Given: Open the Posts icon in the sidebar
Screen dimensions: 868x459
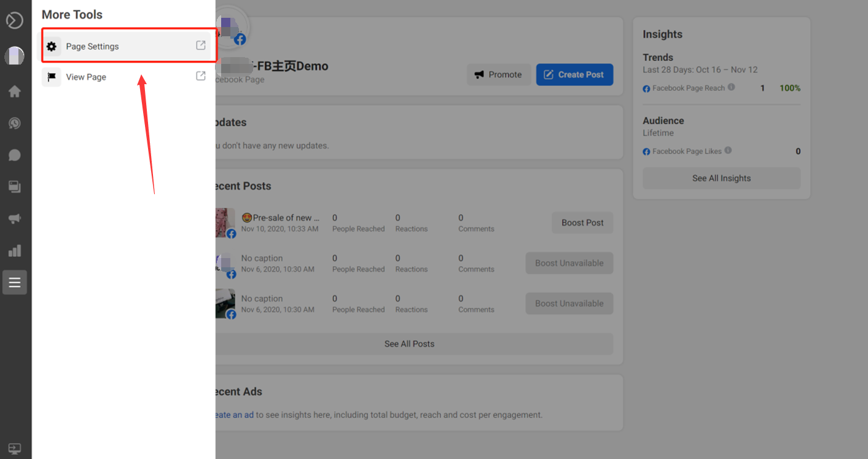Looking at the screenshot, I should (15, 187).
